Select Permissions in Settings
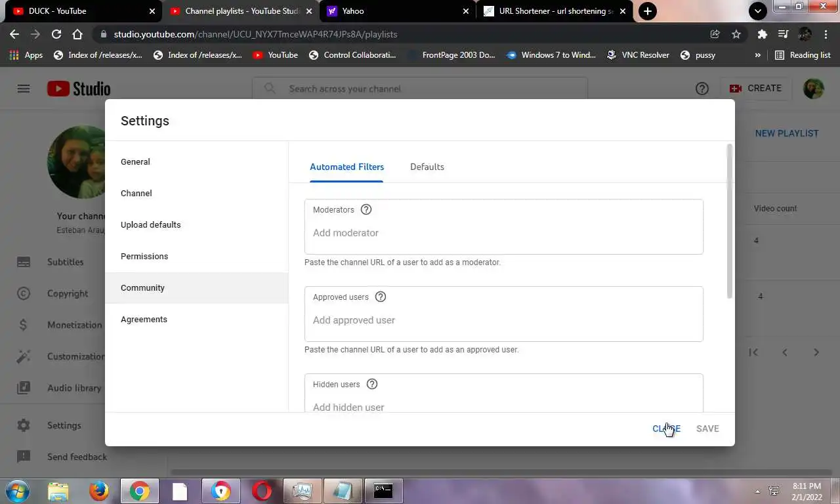The height and width of the screenshot is (504, 840). click(197, 256)
